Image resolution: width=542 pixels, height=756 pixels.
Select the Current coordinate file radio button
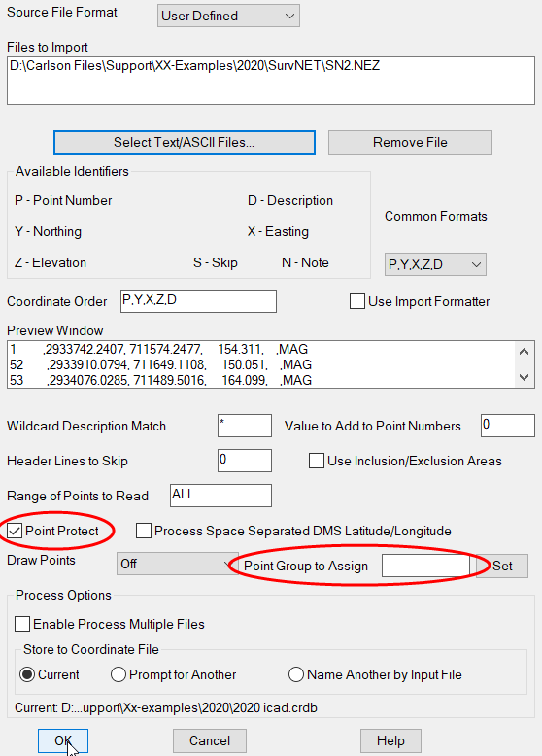tap(27, 674)
